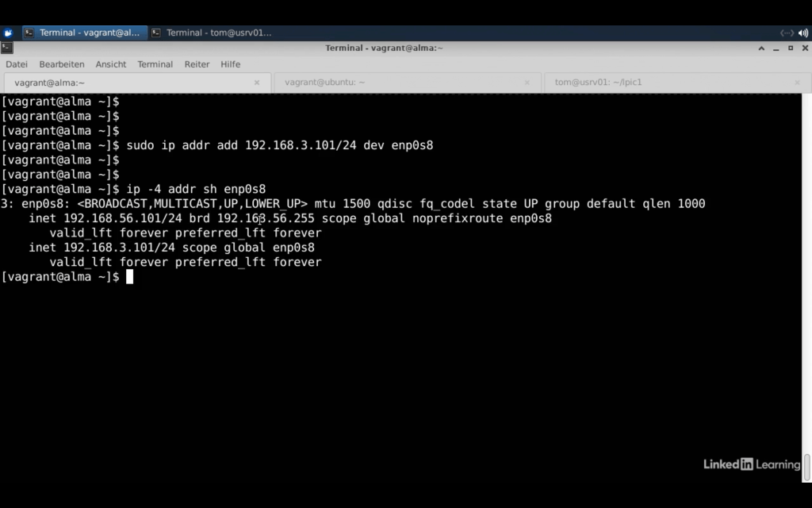Image resolution: width=812 pixels, height=508 pixels.
Task: Maximize the terminal window
Action: pos(790,48)
